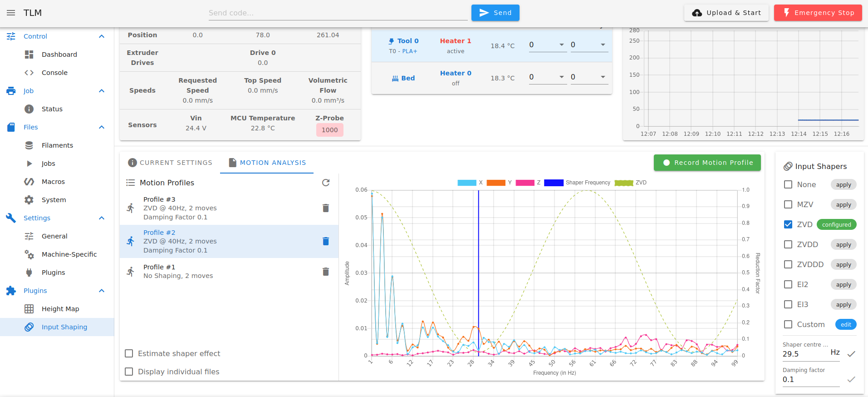
Task: Apply the MZV input shaper
Action: click(x=843, y=204)
